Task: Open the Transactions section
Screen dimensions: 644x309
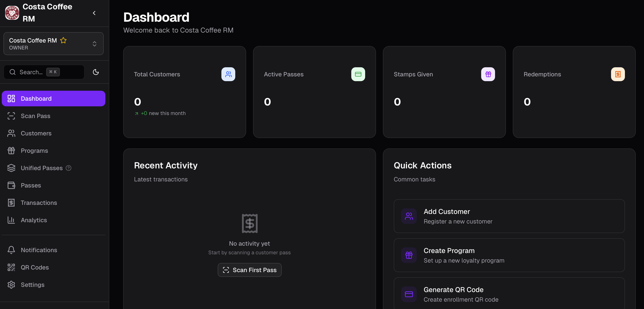Action: 39,203
